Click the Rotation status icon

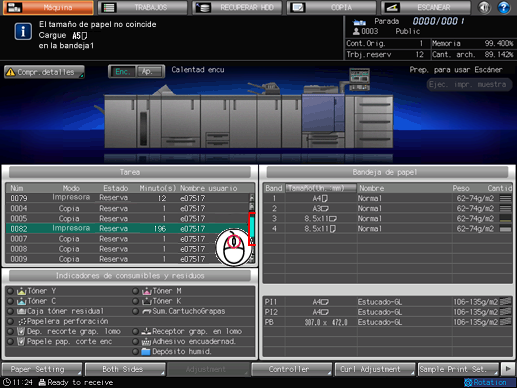468,383
